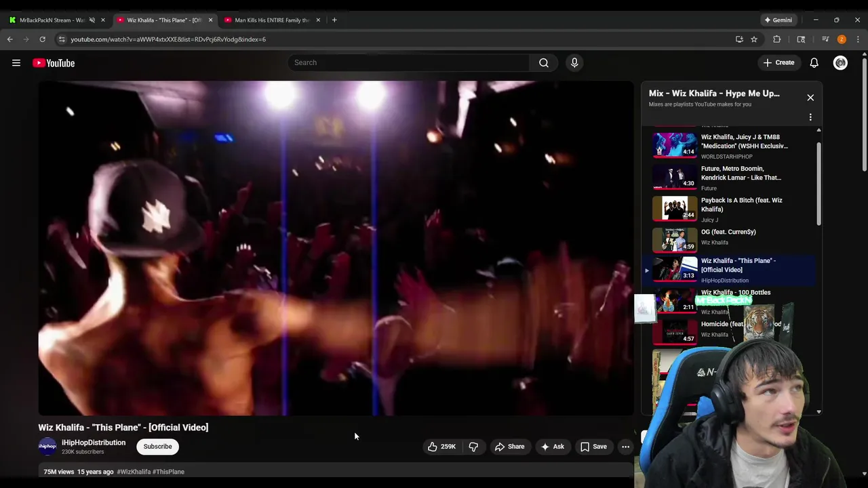Screen dimensions: 868x488
Task: Click the #WizKhalifa hashtag
Action: point(134,472)
